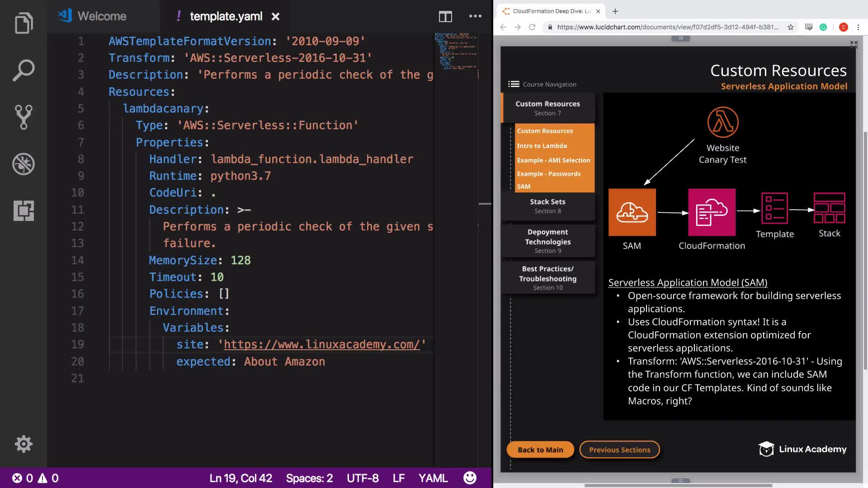Bookmark page with star icon

tap(791, 27)
